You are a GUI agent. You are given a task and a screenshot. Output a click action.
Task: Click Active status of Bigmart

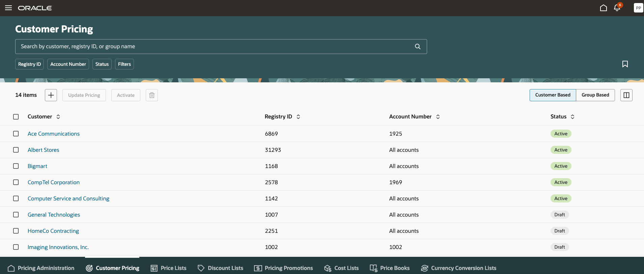(x=561, y=166)
